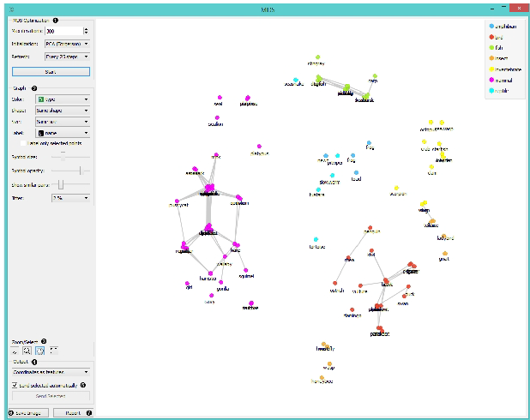Select the tortoise data point
Image resolution: width=530 pixels, height=420 pixels.
pos(316,239)
